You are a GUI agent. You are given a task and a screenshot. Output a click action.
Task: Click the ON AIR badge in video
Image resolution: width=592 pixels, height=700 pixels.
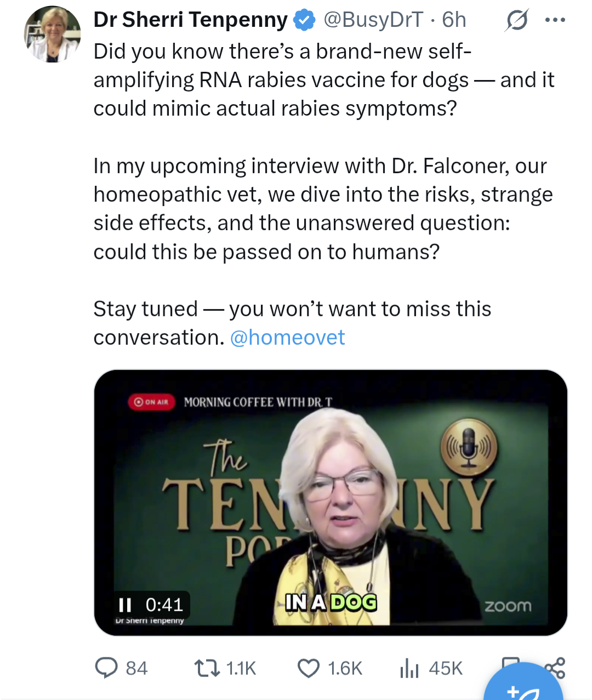pyautogui.click(x=152, y=402)
